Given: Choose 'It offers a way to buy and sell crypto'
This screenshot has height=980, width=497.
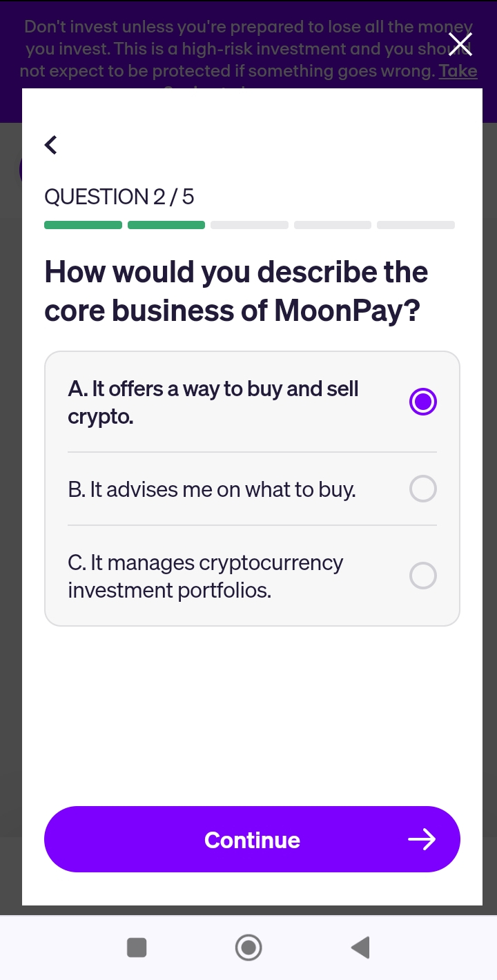Looking at the screenshot, I should [213, 402].
